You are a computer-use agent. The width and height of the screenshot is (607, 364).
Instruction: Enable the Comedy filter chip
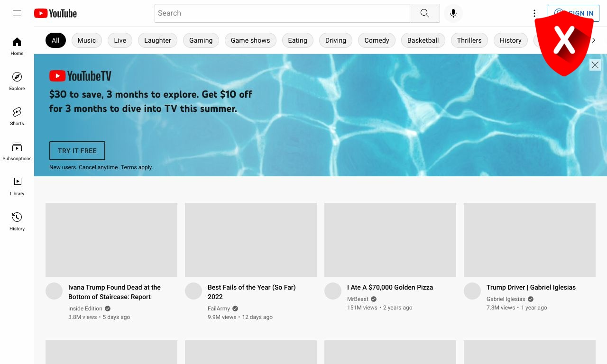point(377,40)
